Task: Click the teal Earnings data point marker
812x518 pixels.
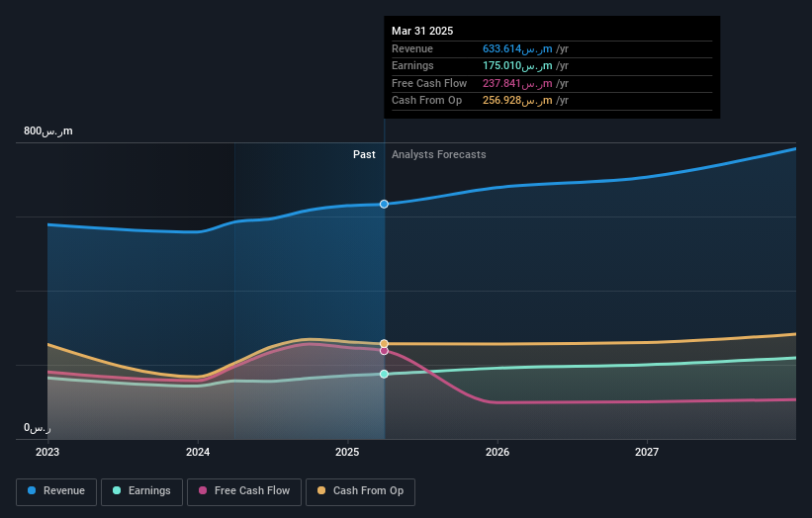Action: click(x=384, y=374)
